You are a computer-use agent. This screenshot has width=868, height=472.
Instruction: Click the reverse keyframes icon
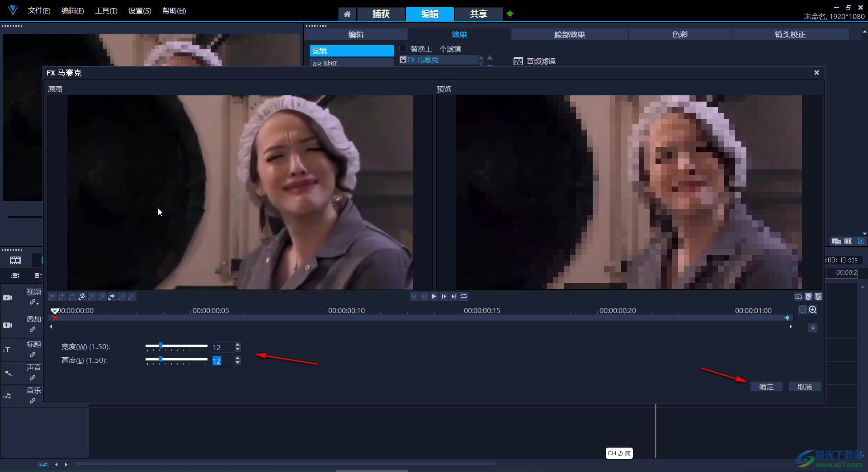[x=82, y=296]
